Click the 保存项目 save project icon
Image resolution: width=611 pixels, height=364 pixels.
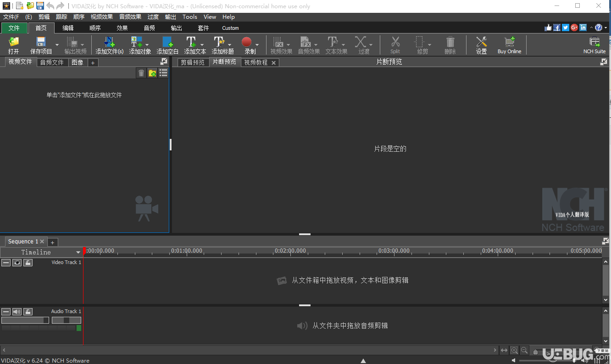coord(41,42)
